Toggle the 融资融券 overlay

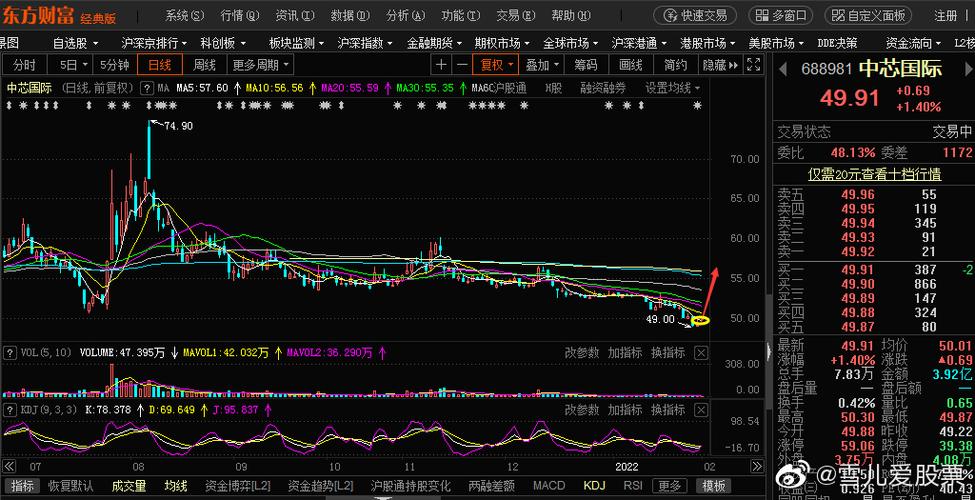point(603,88)
